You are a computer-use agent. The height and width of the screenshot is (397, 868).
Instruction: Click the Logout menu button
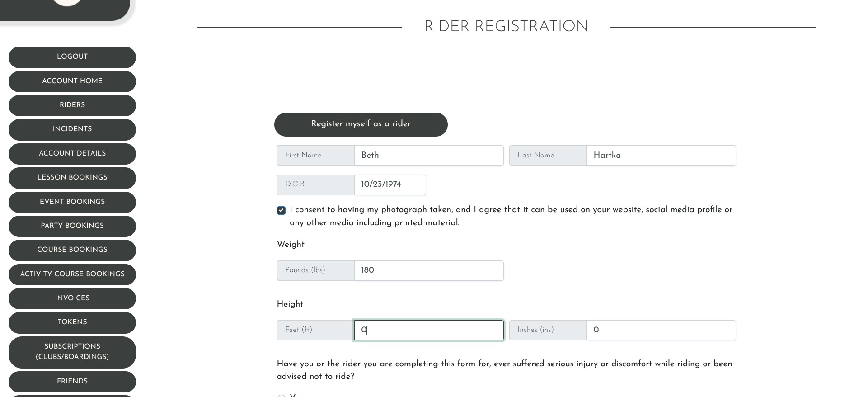click(72, 57)
